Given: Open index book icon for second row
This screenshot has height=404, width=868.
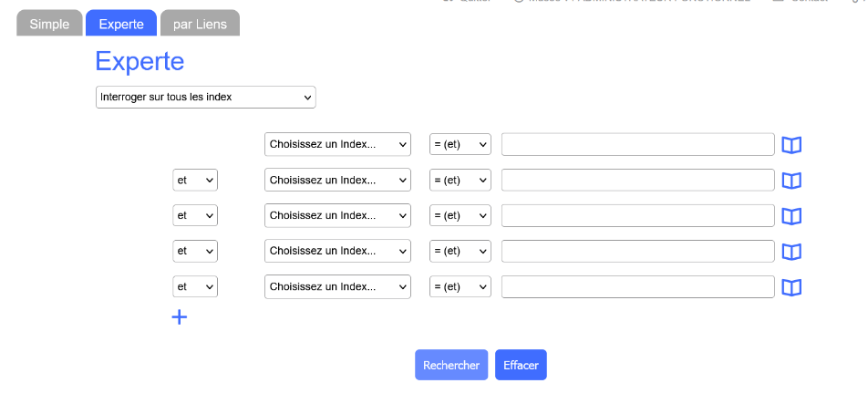Looking at the screenshot, I should click(791, 181).
